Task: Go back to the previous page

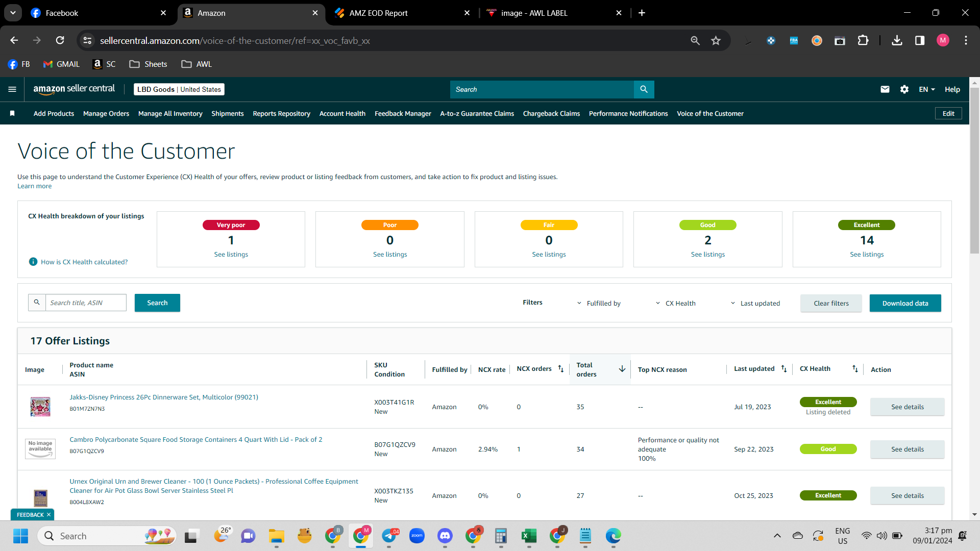Action: 14,40
